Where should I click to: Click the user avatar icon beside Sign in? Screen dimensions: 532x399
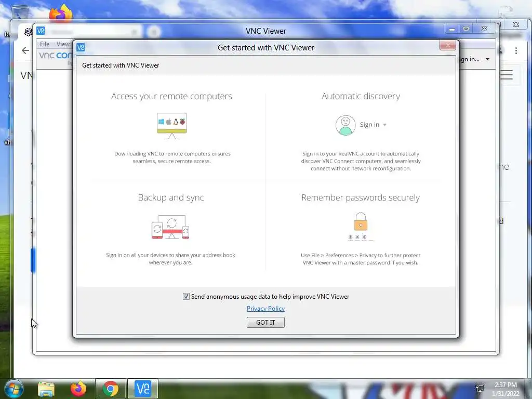coord(345,125)
